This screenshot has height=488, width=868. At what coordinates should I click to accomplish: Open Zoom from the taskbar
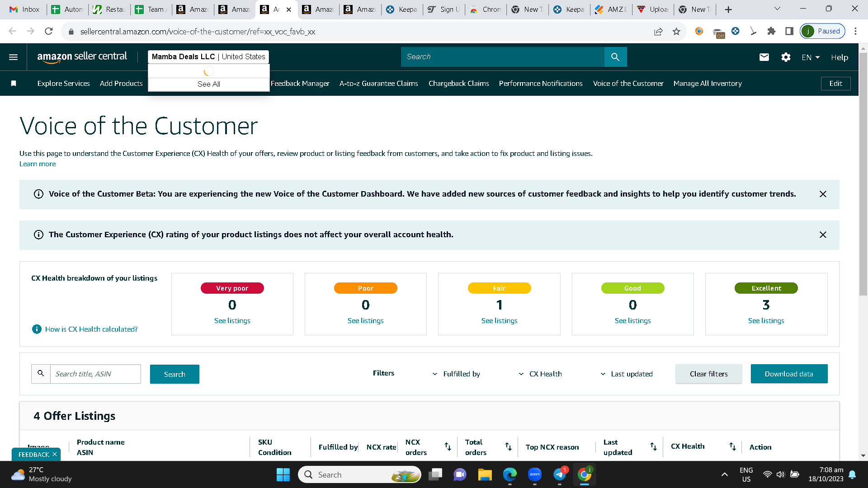pyautogui.click(x=534, y=474)
